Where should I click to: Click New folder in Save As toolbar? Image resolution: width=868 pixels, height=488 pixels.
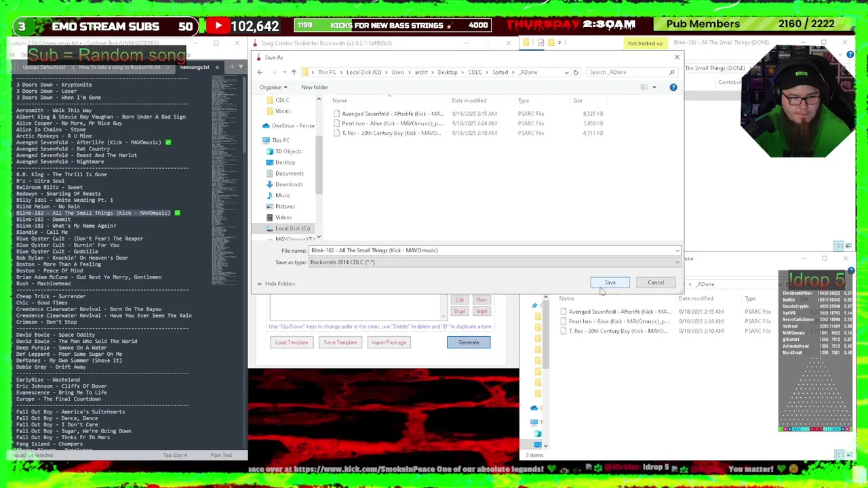coord(315,87)
